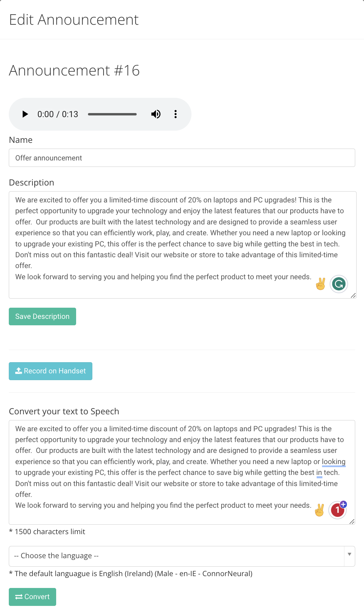This screenshot has height=612, width=364.
Task: Click victory hand emoji in Speech text box
Action: 319,510
